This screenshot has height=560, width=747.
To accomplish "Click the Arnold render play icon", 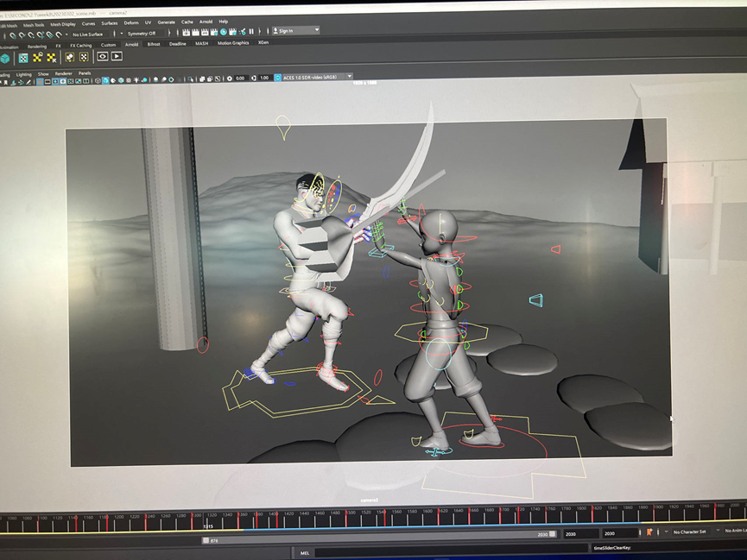I will tap(117, 56).
